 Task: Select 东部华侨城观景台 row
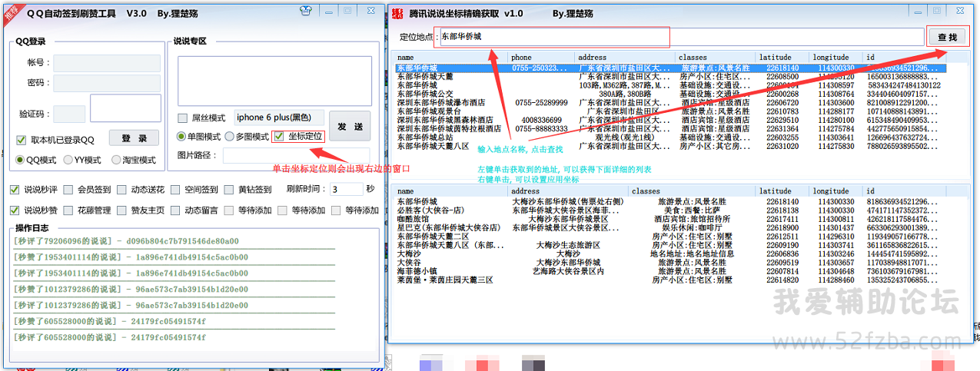pos(669,111)
